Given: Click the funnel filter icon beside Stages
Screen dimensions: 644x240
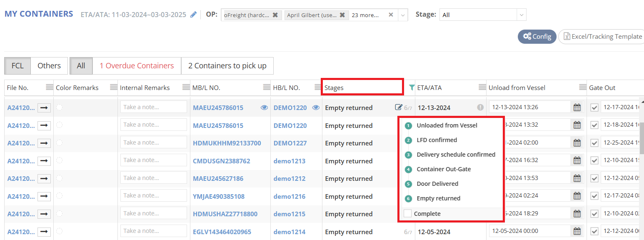Looking at the screenshot, I should click(x=412, y=87).
